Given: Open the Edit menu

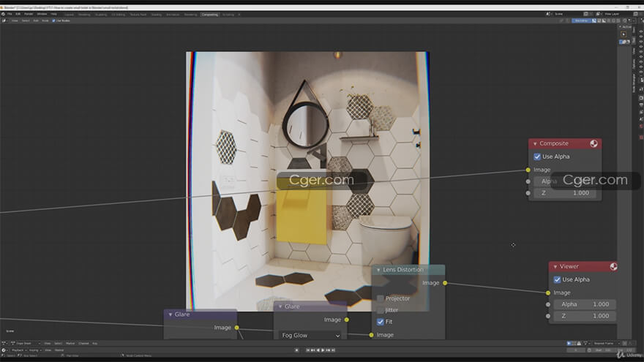Looking at the screenshot, I should click(x=18, y=14).
